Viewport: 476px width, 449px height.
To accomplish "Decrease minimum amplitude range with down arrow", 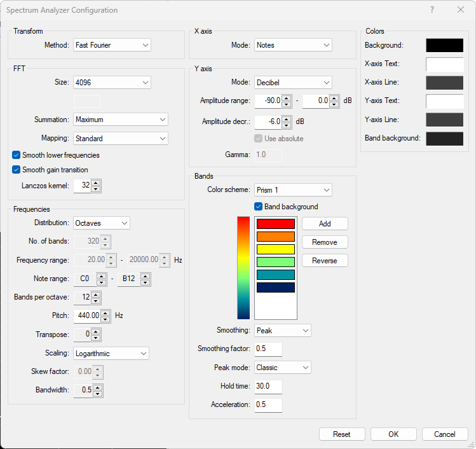I will [286, 104].
